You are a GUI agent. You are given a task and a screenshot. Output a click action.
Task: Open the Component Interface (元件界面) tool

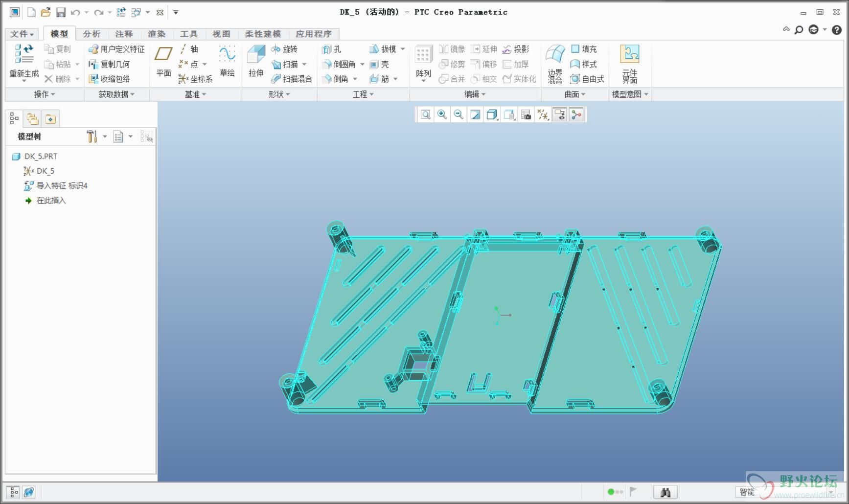tap(630, 64)
